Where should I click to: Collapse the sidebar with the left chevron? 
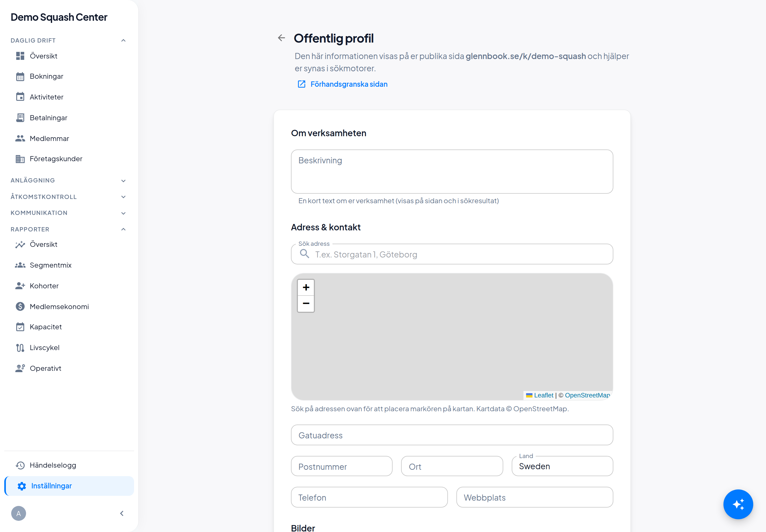pyautogui.click(x=122, y=513)
